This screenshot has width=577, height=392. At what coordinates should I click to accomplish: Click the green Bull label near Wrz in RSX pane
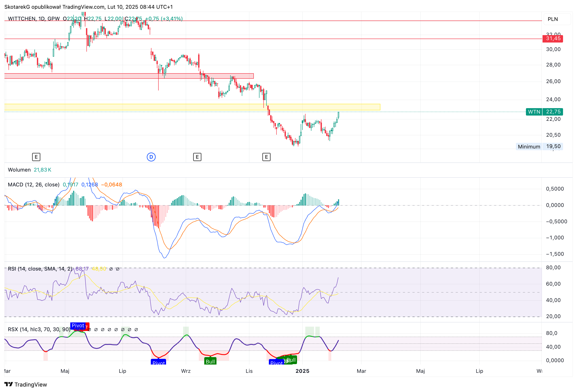click(x=210, y=361)
